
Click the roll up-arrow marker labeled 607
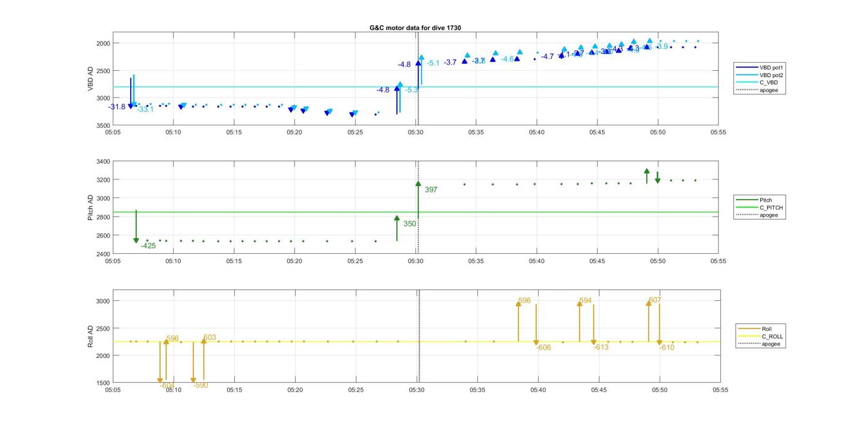click(x=649, y=303)
